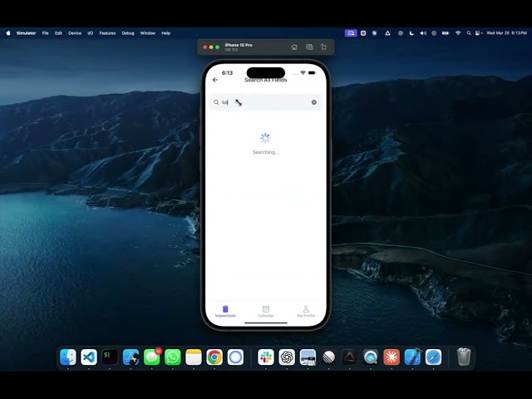
Task: Go to the My Profile tab
Action: point(306,311)
